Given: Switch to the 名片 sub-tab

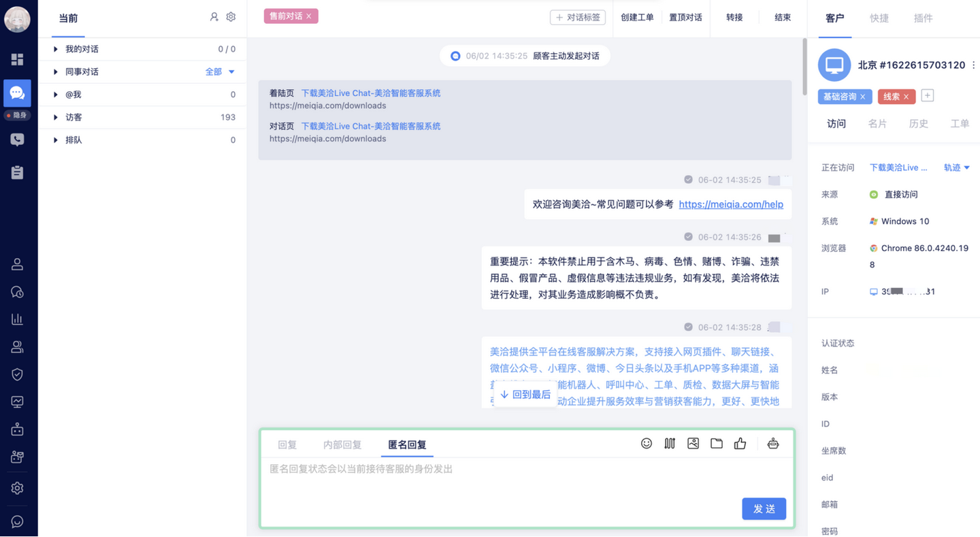Looking at the screenshot, I should (x=877, y=124).
